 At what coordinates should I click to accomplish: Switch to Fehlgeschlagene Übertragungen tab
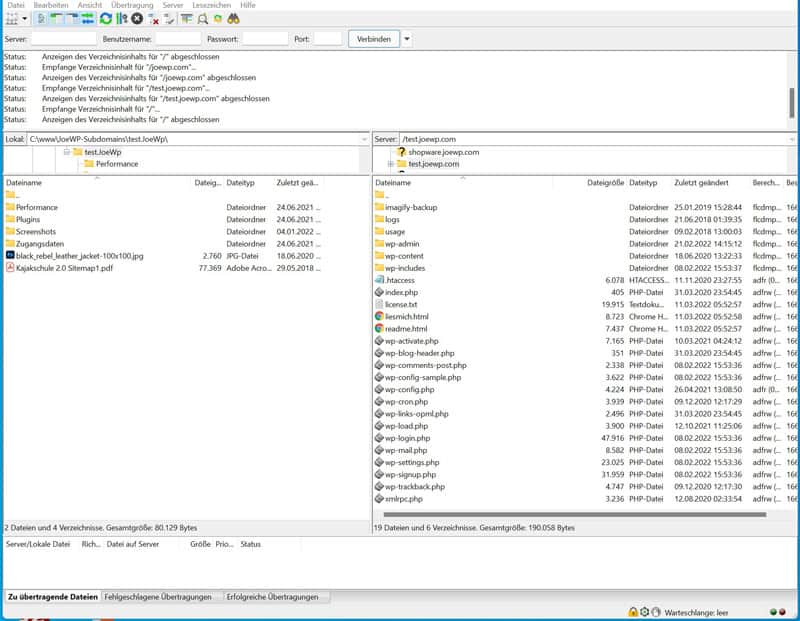coord(158,597)
